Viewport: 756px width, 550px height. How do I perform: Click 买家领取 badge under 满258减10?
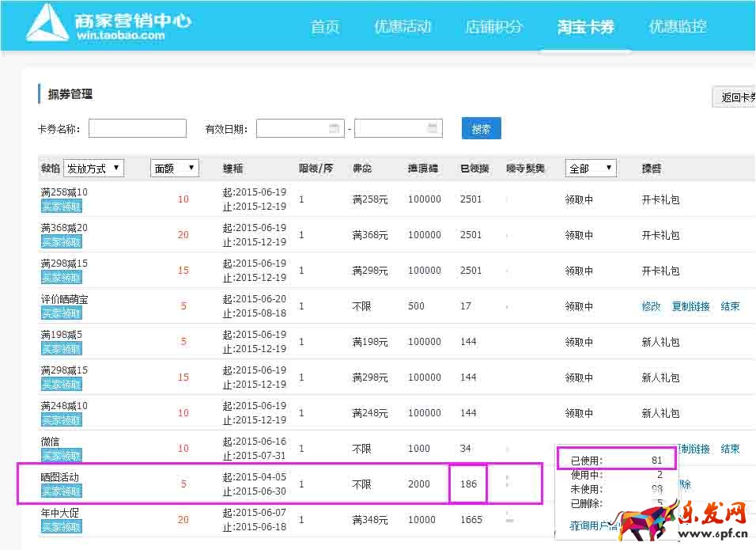click(61, 207)
